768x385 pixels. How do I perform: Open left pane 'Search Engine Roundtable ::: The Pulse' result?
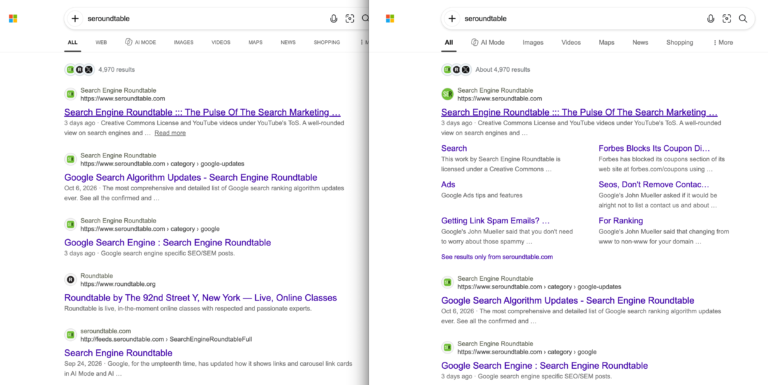[x=202, y=112]
